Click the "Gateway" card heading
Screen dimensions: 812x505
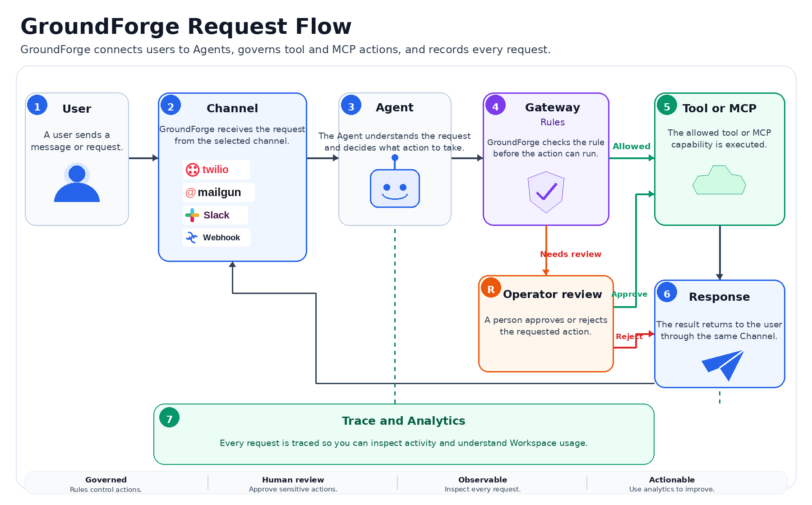[553, 107]
